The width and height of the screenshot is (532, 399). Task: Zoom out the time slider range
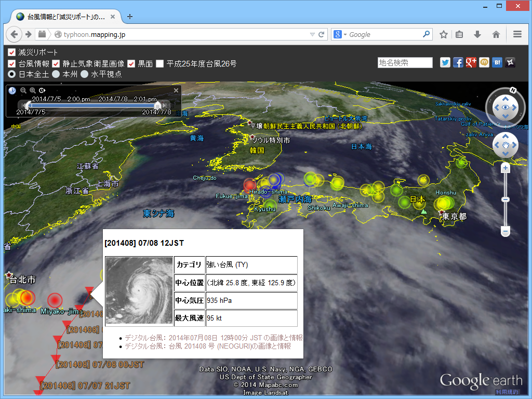click(x=23, y=90)
